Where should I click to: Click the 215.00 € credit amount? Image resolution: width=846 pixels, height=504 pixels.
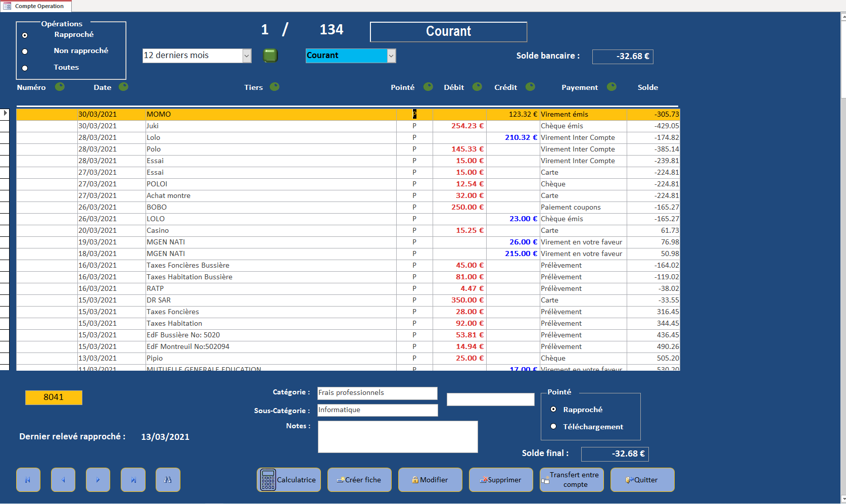(x=513, y=254)
